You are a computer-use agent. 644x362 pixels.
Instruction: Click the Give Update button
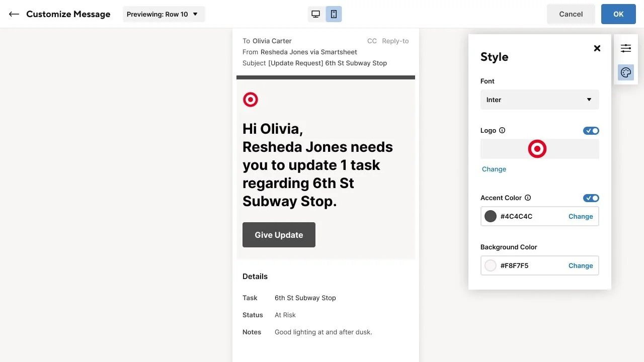(279, 235)
